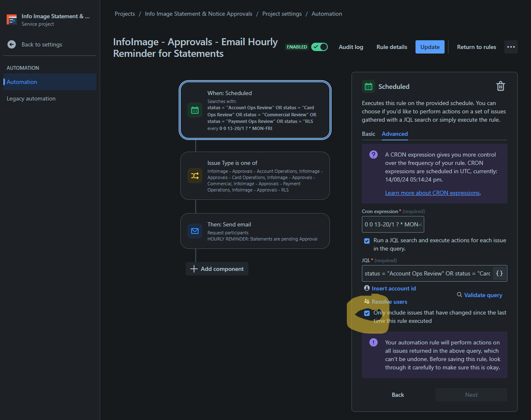Click the users icon beside Resolve users
This screenshot has width=531, height=420.
click(x=367, y=301)
